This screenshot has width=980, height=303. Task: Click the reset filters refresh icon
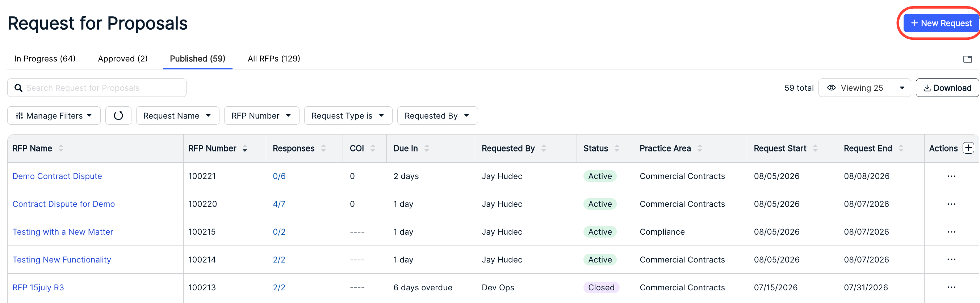coord(118,115)
